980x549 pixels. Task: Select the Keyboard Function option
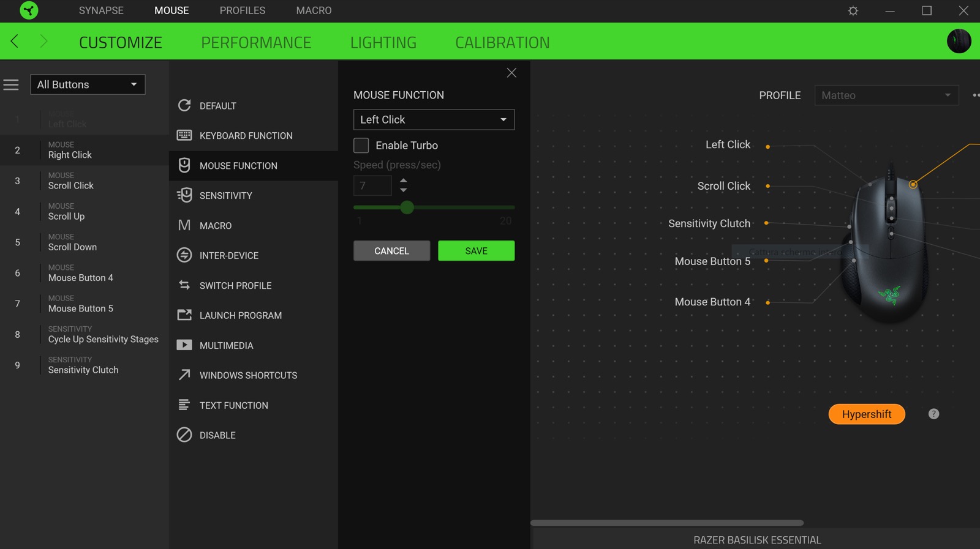pyautogui.click(x=254, y=135)
